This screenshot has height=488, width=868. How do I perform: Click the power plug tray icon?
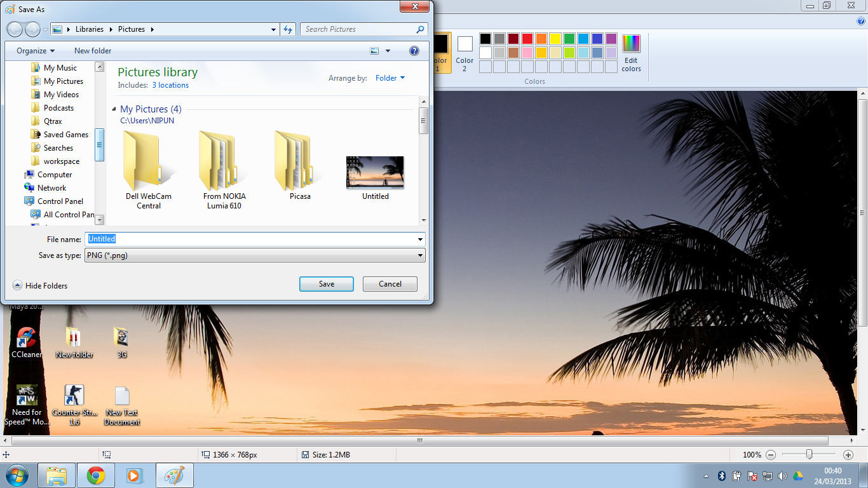click(x=737, y=476)
